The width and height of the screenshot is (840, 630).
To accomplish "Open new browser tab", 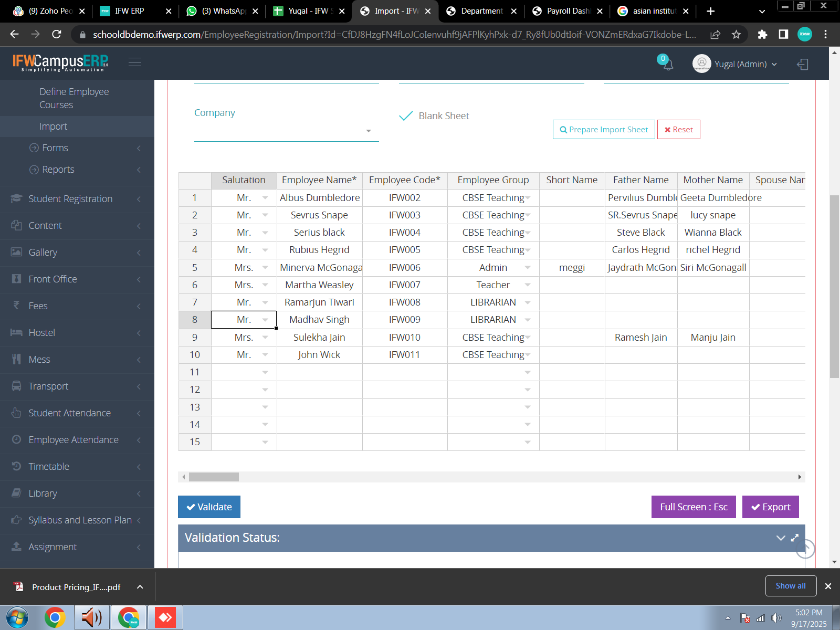I will (710, 11).
